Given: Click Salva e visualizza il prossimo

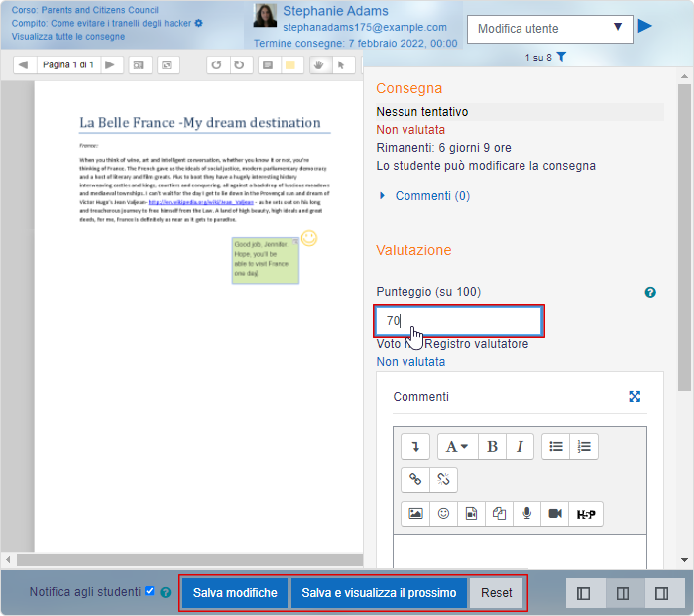Looking at the screenshot, I should [379, 593].
